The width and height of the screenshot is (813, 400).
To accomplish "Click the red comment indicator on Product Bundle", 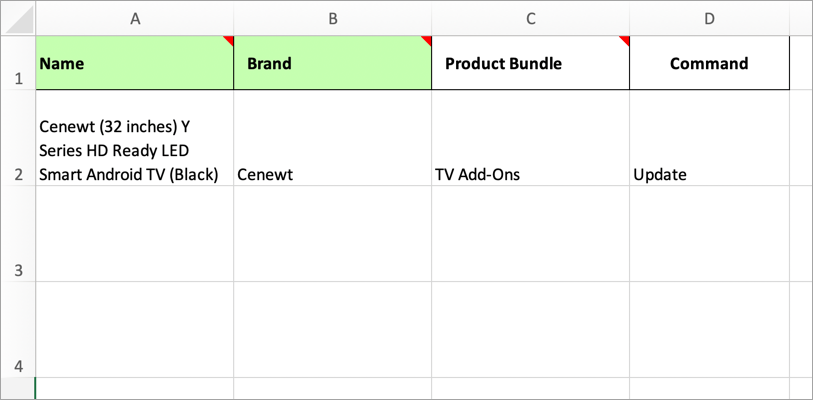I will point(625,40).
